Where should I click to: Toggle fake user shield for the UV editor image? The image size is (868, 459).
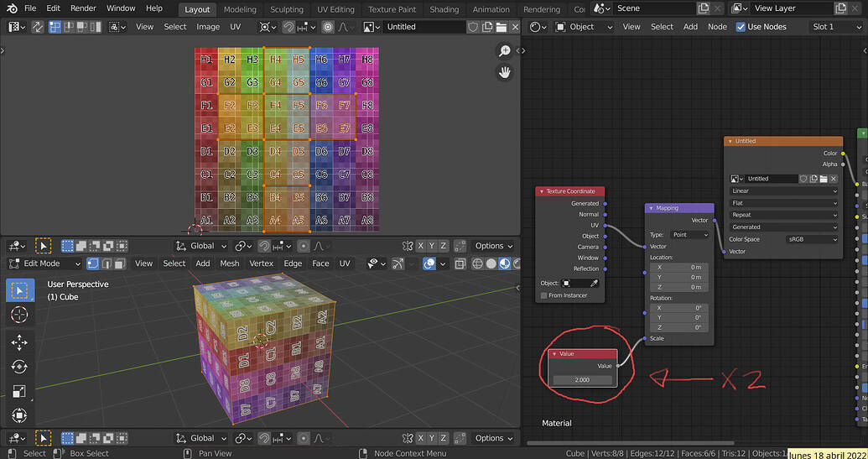click(x=473, y=27)
